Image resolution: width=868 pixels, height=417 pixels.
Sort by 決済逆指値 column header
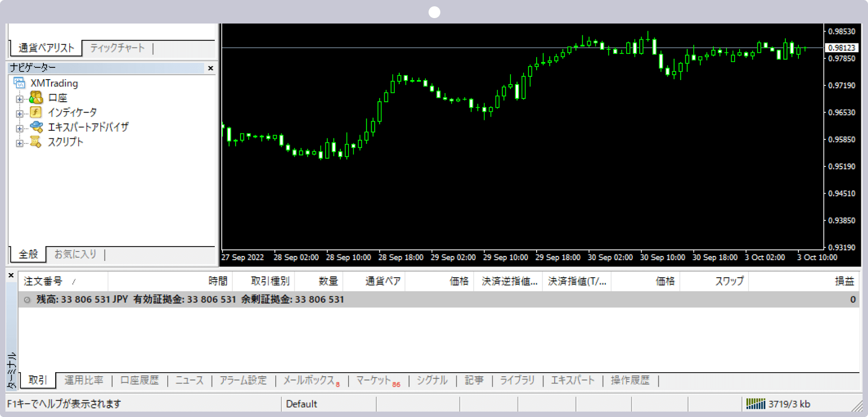click(508, 281)
